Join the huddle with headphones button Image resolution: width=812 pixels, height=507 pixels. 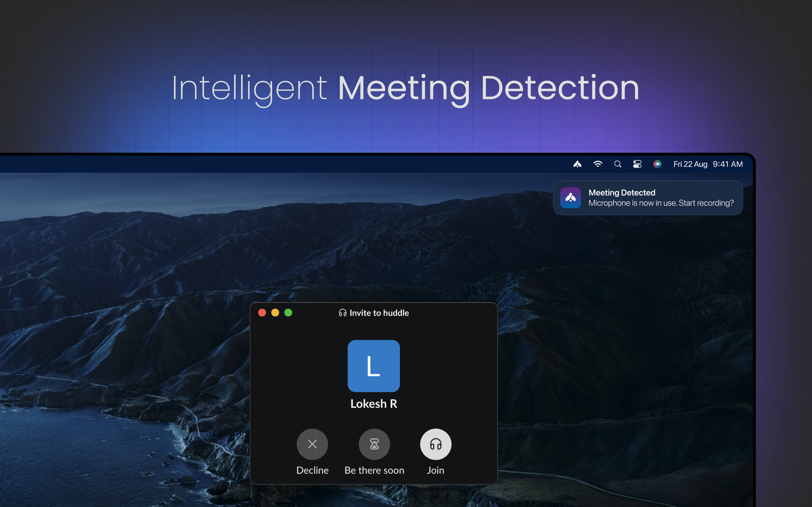tap(435, 444)
